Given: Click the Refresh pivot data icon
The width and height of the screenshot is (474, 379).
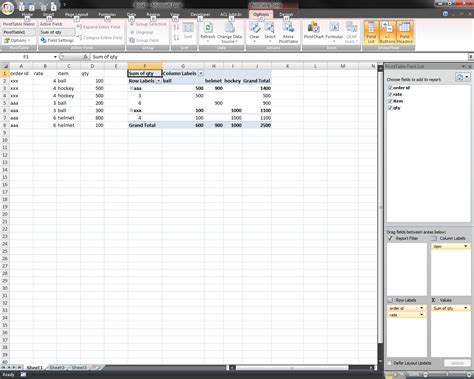Looking at the screenshot, I should click(208, 28).
